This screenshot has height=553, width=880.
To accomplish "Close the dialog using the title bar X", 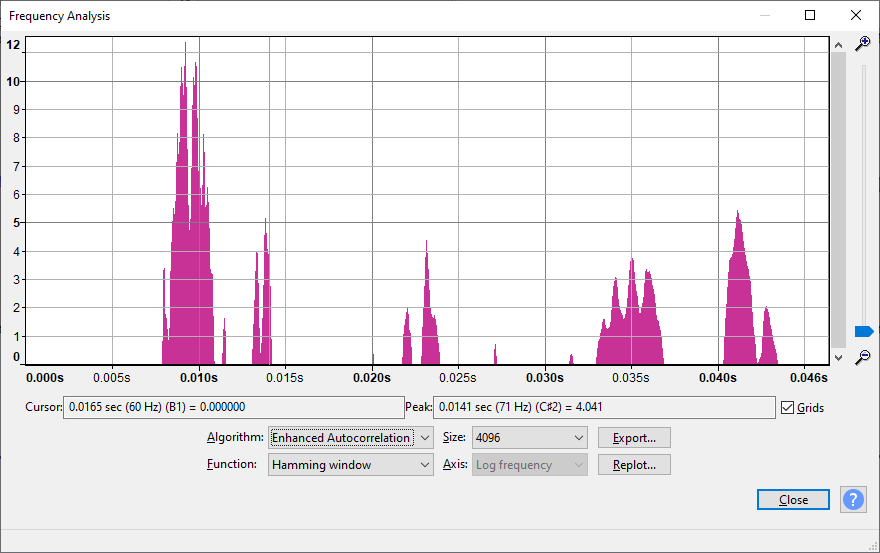I will 855,15.
